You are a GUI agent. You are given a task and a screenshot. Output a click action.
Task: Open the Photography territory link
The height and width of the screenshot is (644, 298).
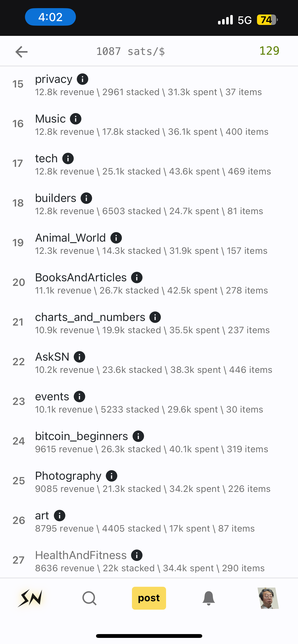(x=68, y=476)
